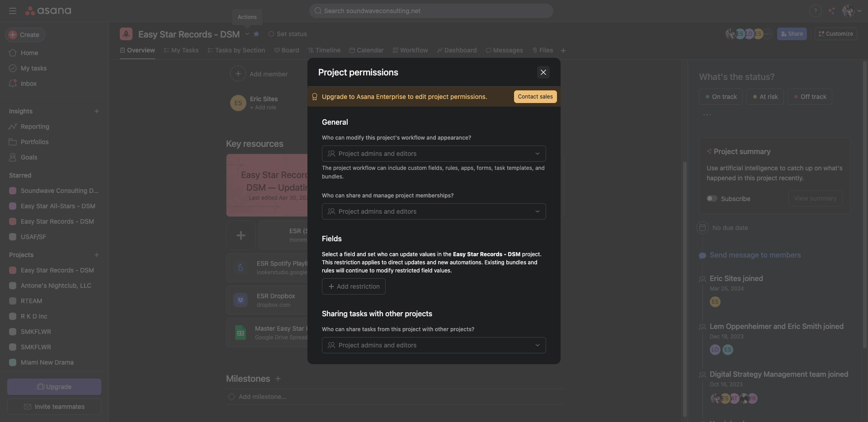This screenshot has width=868, height=422.
Task: Click the plus icon beside Projects
Action: tap(96, 255)
